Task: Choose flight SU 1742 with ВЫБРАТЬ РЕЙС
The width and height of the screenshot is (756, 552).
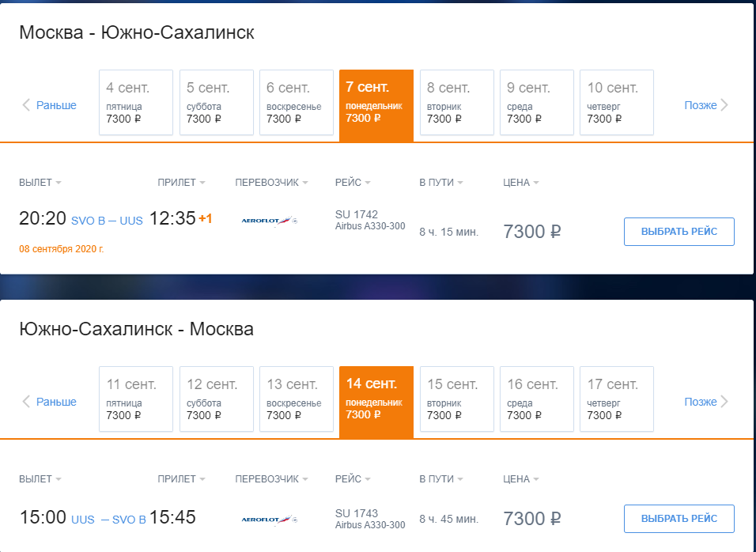Action: (x=679, y=232)
